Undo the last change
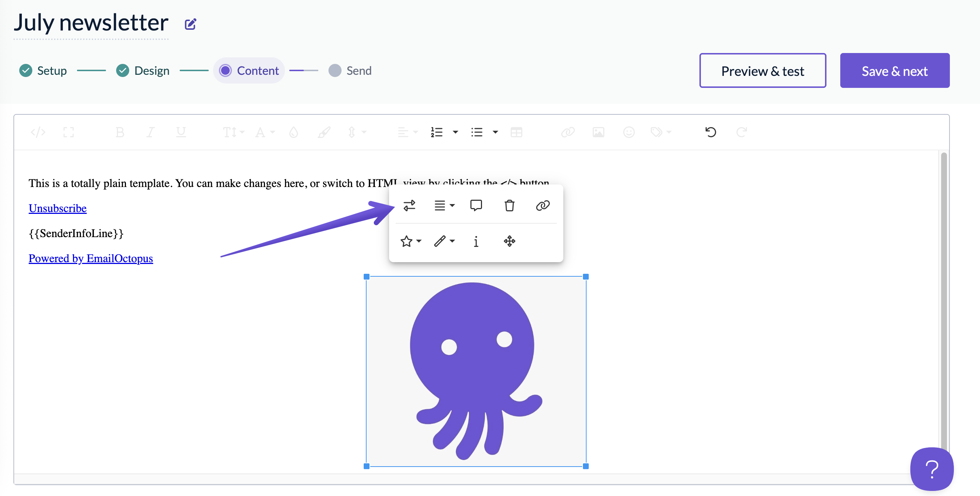Image resolution: width=980 pixels, height=496 pixels. tap(711, 132)
